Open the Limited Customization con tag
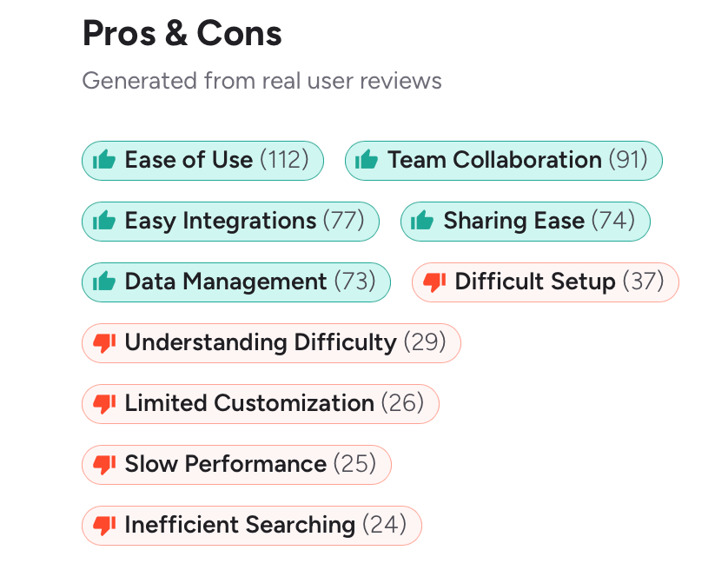728x570 pixels. (261, 403)
